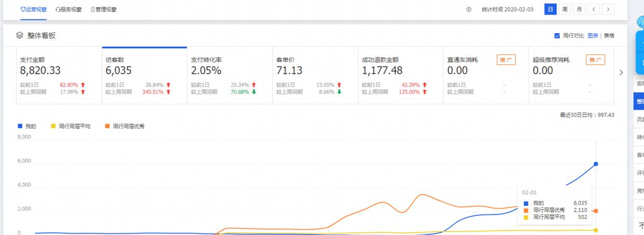Click the blue 02-03 data point
This screenshot has height=235, width=644.
pos(596,164)
